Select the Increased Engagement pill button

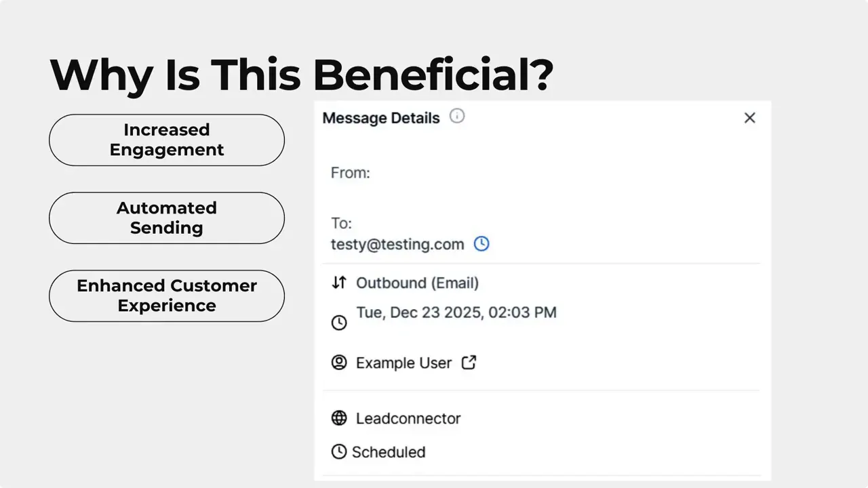(x=166, y=140)
